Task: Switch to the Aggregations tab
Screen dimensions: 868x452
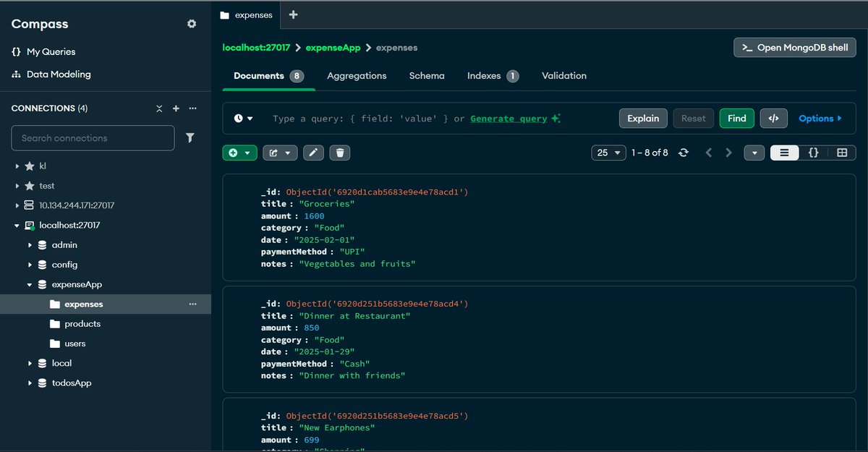Action: (357, 75)
